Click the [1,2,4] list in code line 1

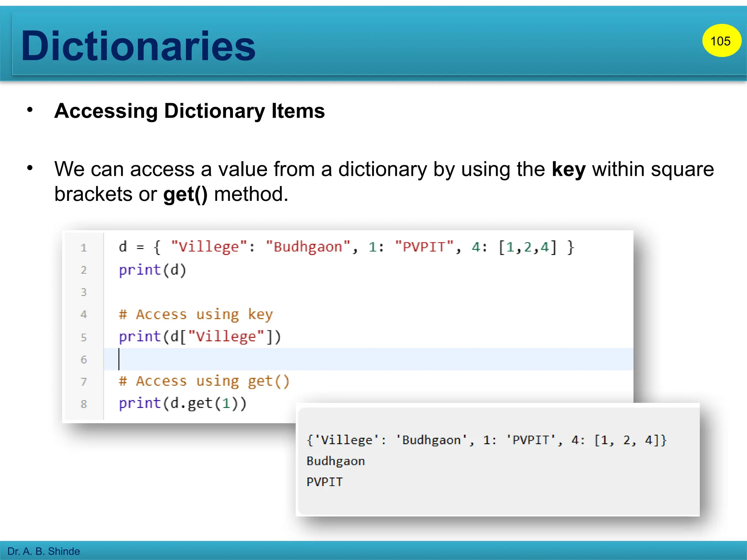pos(528,247)
